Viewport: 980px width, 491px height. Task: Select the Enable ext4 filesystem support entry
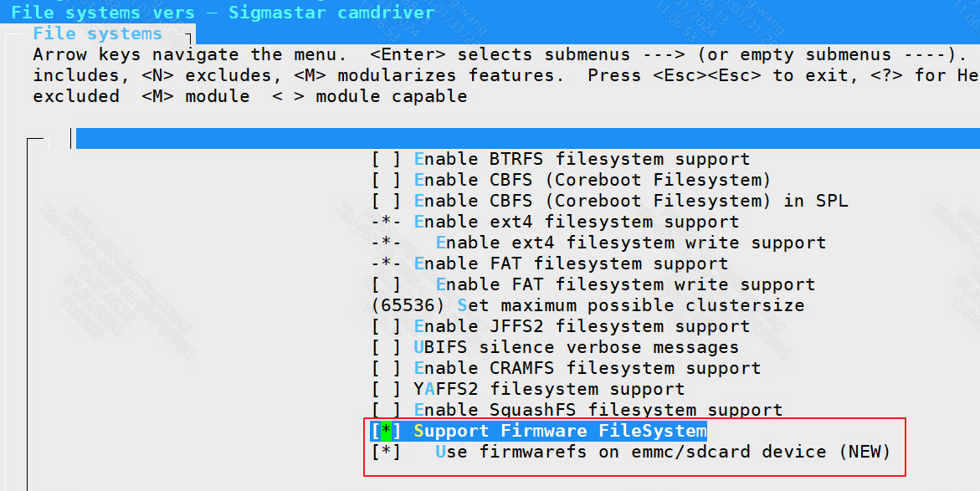pyautogui.click(x=576, y=222)
